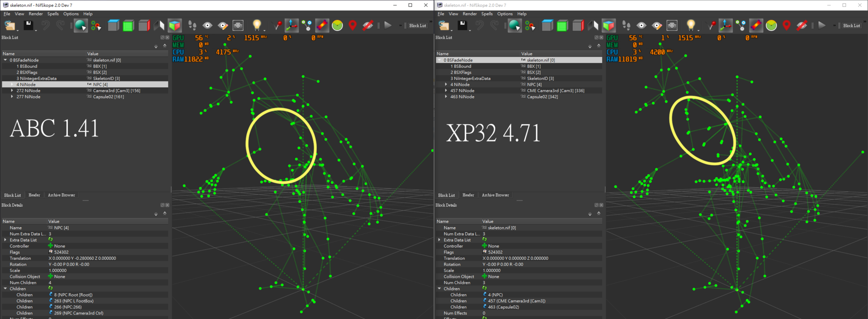The image size is (868, 319).
Task: Click the Save view eye-pencil icon in left window
Action: click(223, 26)
